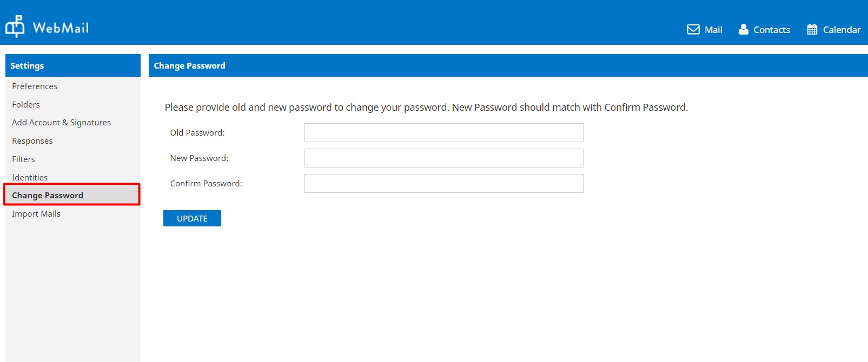Select Responses in the sidebar
Screen dimensions: 868x362
(32, 141)
